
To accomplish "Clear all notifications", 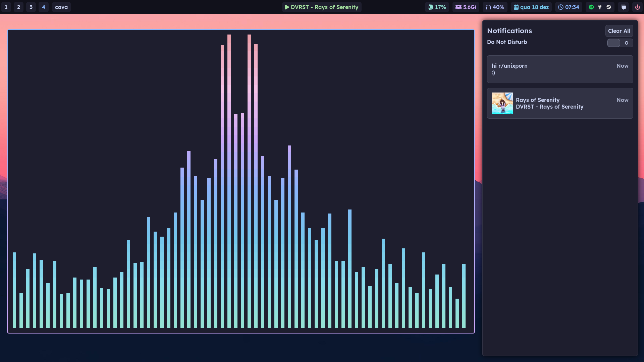I will pyautogui.click(x=619, y=31).
